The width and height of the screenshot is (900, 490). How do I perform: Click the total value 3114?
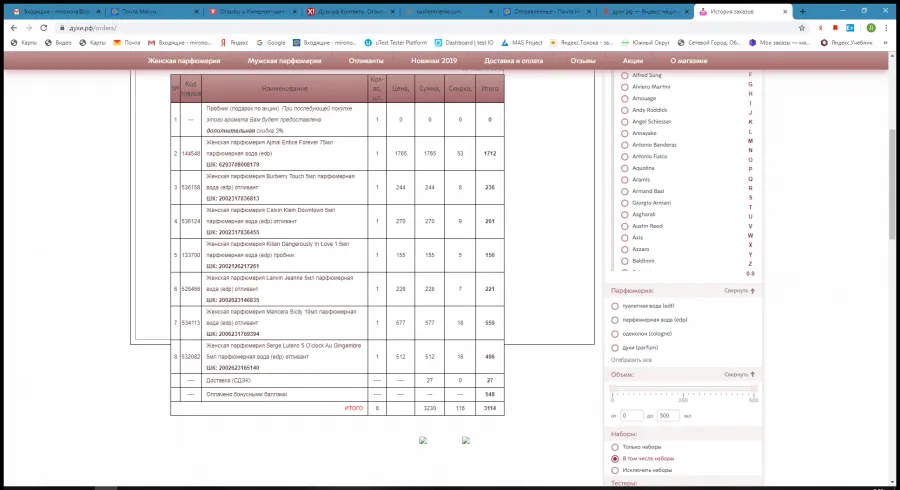[x=490, y=409]
